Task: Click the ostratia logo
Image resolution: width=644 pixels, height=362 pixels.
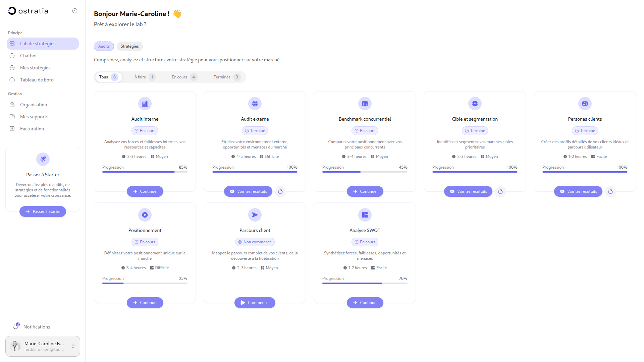Action: click(28, 11)
